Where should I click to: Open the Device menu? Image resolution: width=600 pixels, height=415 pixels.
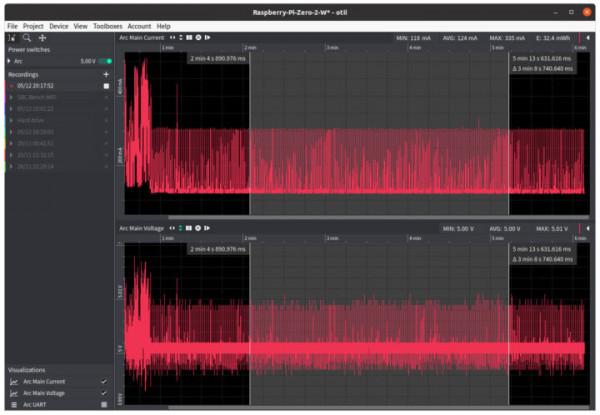click(59, 26)
